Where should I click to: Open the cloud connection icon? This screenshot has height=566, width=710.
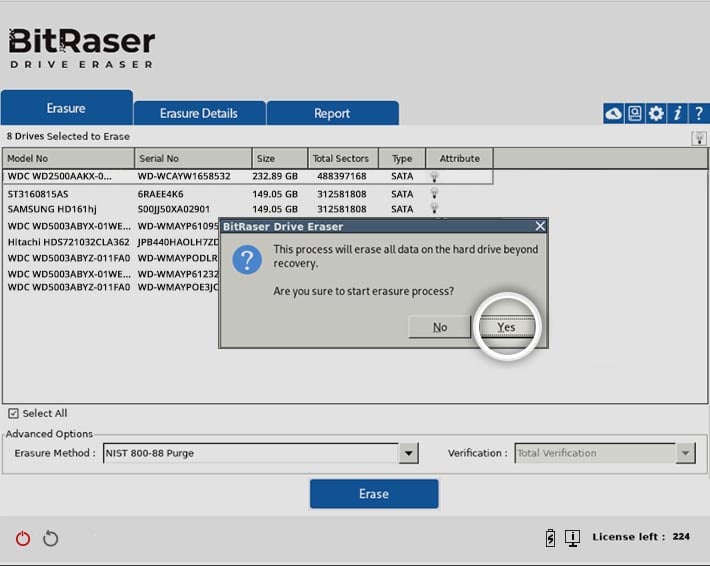tap(614, 113)
